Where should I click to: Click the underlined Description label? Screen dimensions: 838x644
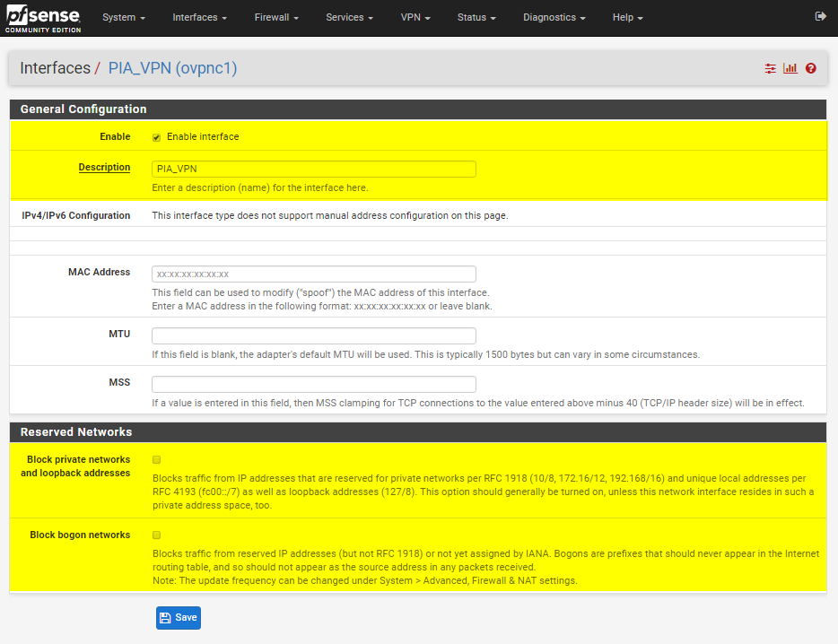click(x=104, y=168)
